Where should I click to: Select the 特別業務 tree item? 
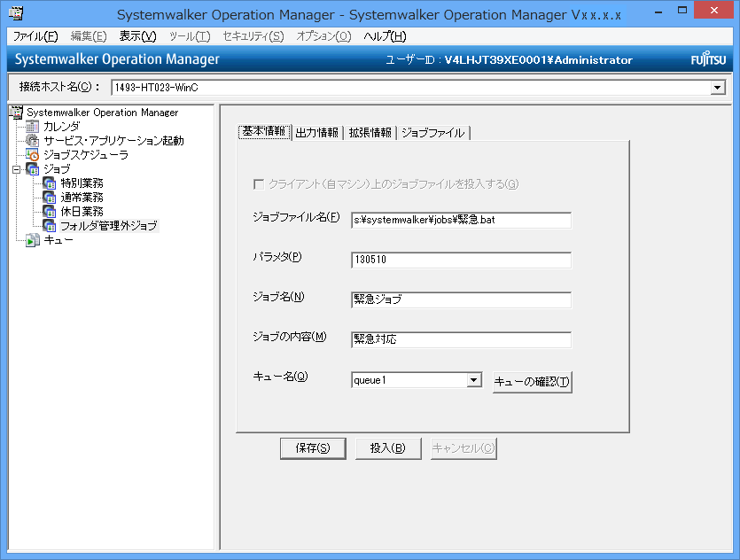[x=82, y=183]
